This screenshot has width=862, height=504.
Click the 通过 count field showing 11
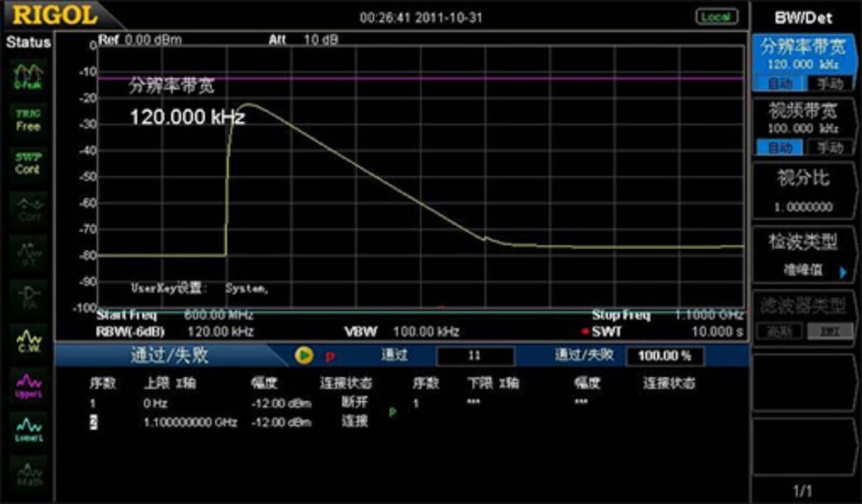[x=476, y=356]
